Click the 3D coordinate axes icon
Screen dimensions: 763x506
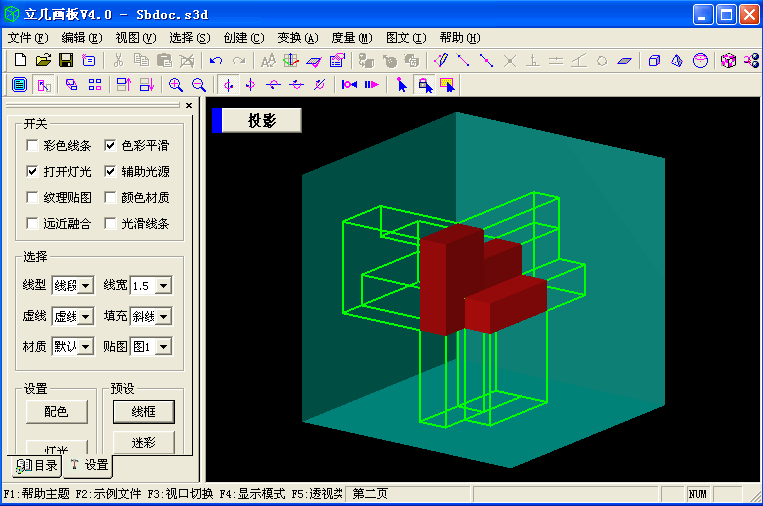click(x=291, y=60)
